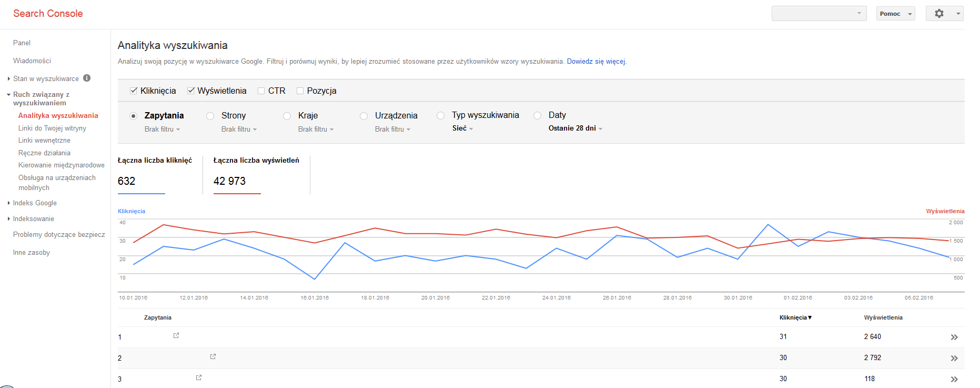Click the red Wyświetlenia chart legend label

(945, 211)
